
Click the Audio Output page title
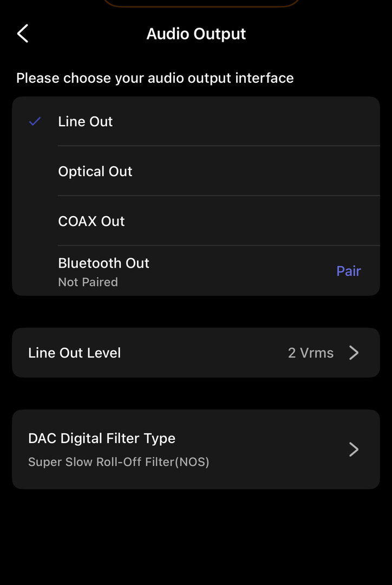[196, 34]
